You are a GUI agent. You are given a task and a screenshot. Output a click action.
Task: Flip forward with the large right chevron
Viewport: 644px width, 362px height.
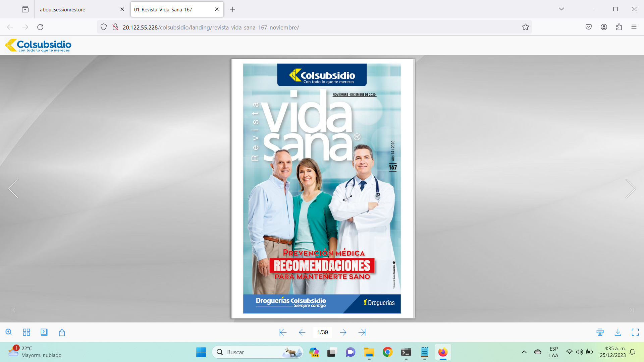pos(630,189)
